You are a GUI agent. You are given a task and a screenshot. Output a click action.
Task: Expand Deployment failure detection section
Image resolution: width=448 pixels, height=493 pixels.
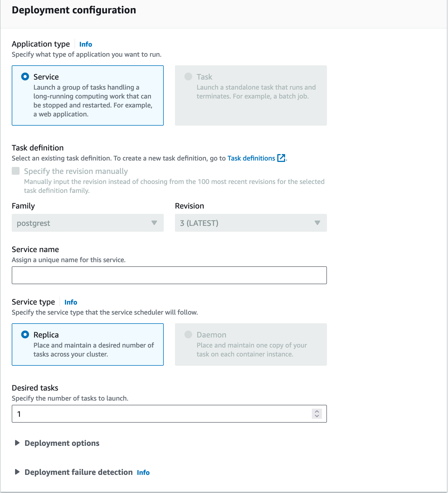[78, 472]
